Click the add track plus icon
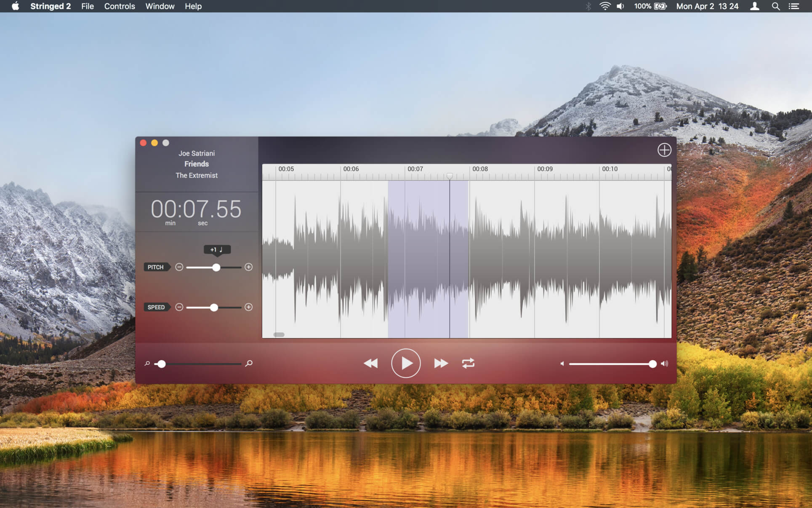This screenshot has height=508, width=812. [664, 150]
